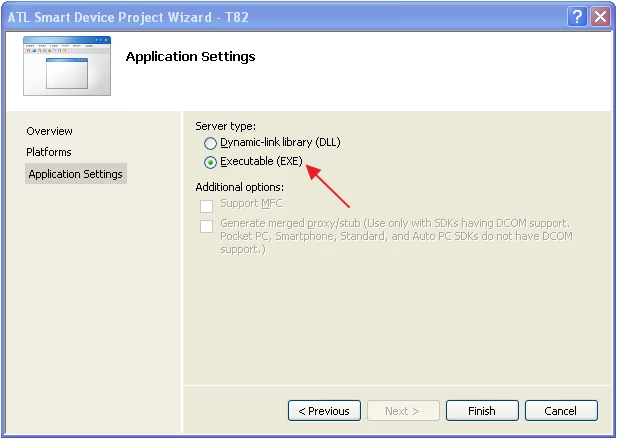Choose the Executable (EXE) radio button

pyautogui.click(x=210, y=162)
